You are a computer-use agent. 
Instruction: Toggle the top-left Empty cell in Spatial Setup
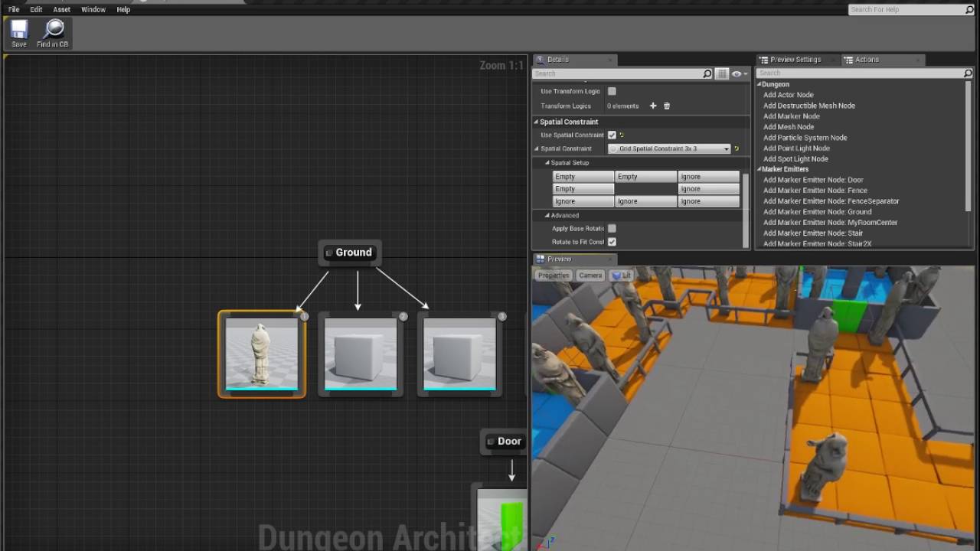coord(583,177)
